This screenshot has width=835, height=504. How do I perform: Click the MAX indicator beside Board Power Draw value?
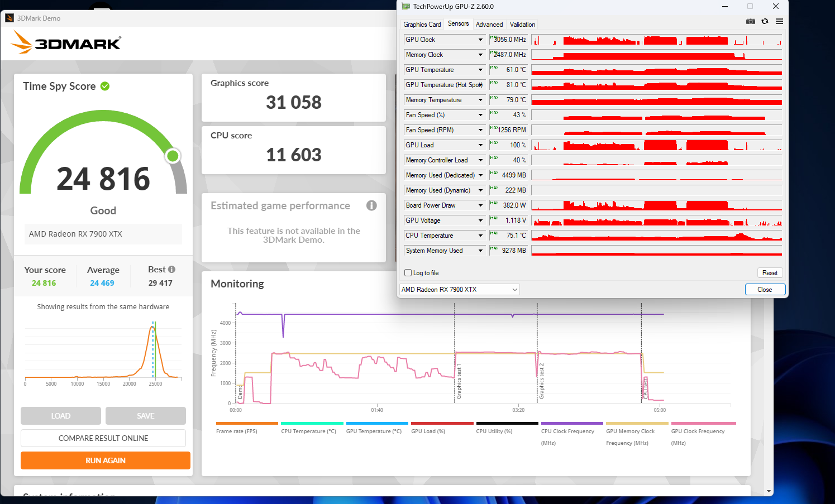494,203
